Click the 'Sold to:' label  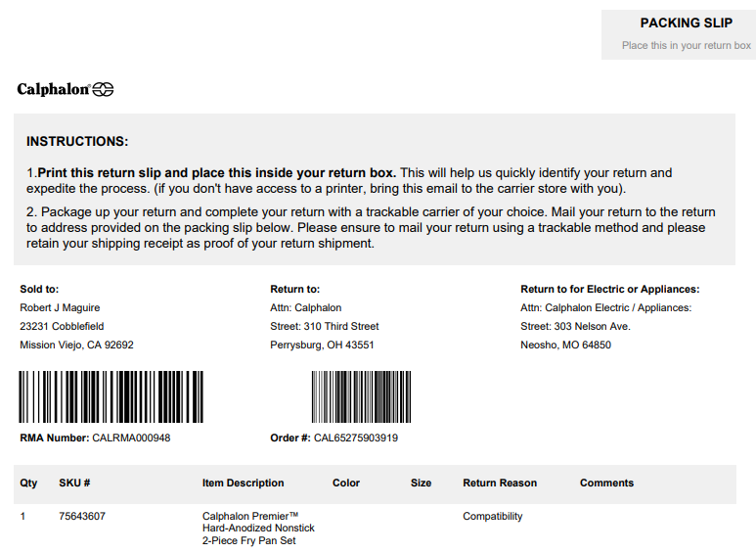39,289
